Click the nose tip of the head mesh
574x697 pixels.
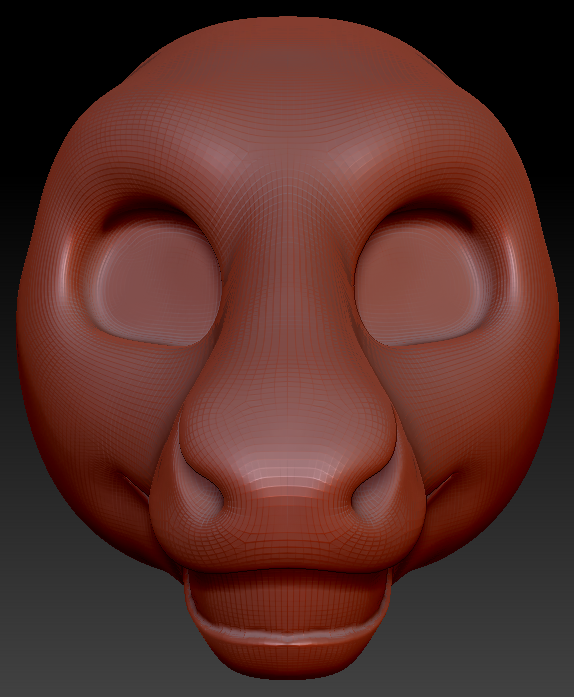pos(288,478)
